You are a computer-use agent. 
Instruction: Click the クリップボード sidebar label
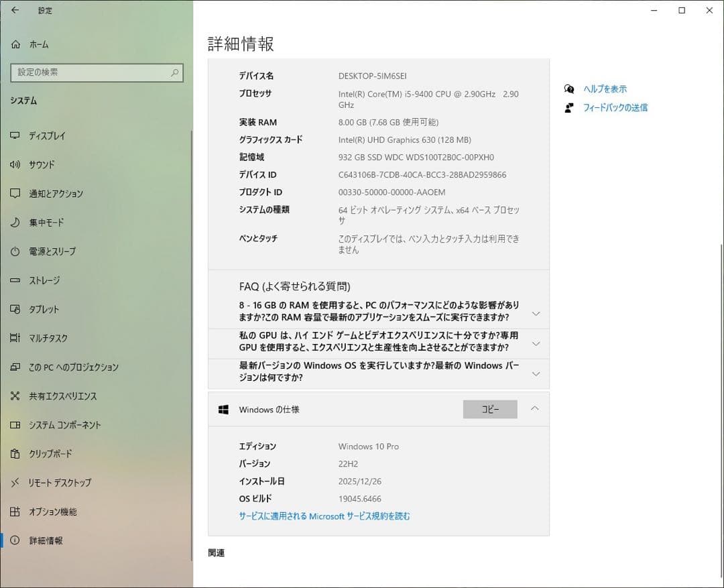(50, 454)
